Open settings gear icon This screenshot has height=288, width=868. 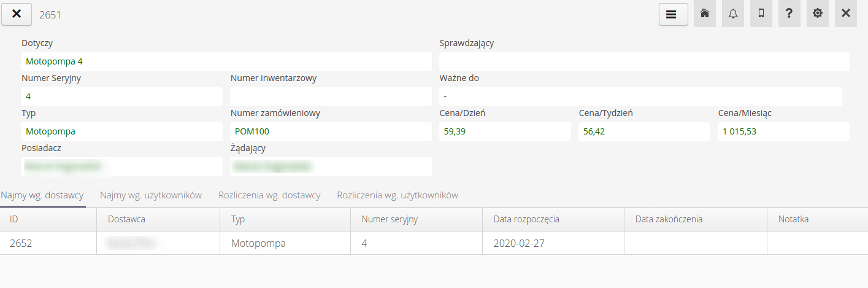tap(818, 15)
